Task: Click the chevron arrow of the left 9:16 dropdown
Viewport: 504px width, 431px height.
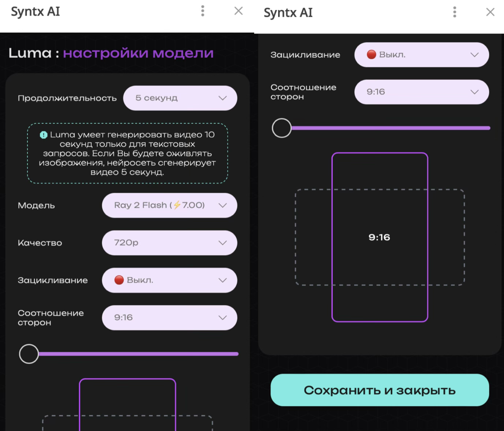Action: [x=223, y=317]
